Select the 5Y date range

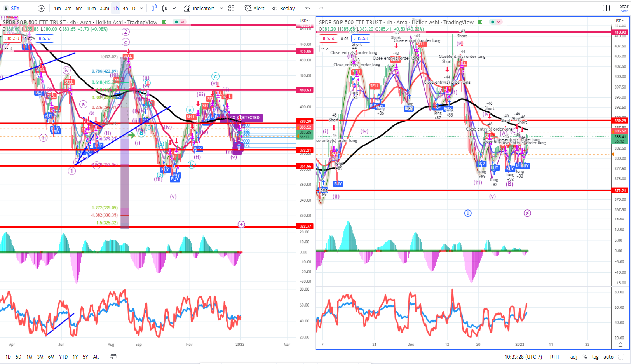point(85,357)
